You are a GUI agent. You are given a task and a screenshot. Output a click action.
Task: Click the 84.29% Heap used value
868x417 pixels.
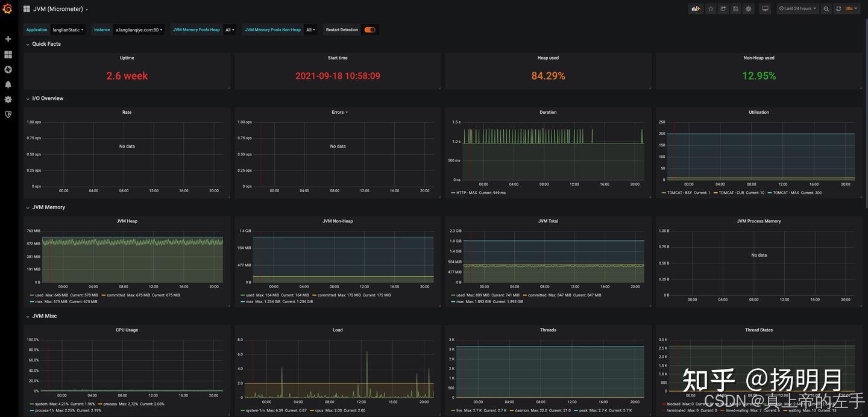coord(548,76)
